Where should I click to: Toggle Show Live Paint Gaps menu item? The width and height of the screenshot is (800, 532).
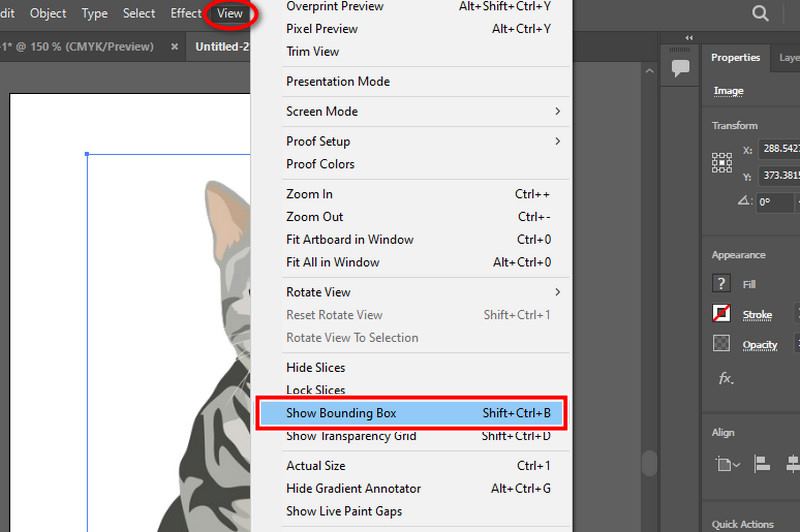(x=418, y=511)
